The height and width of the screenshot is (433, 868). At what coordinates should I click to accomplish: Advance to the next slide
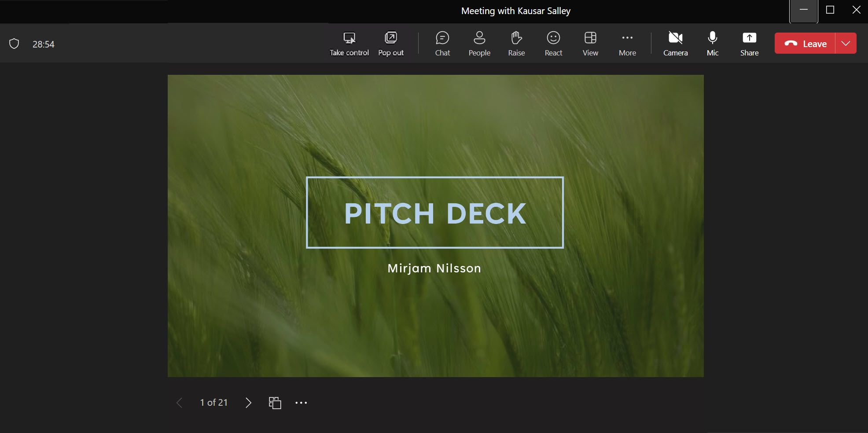click(248, 402)
